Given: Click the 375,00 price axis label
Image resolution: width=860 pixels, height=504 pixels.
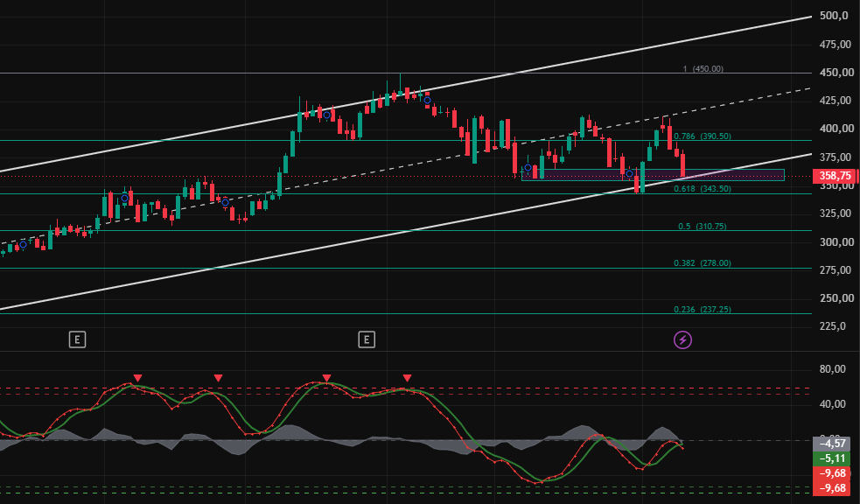Looking at the screenshot, I should [x=836, y=157].
